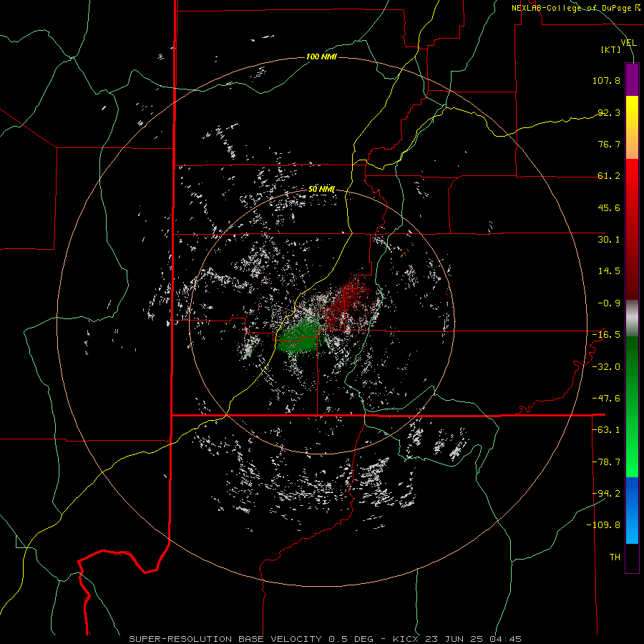Select the 14.5 legend value
Viewport: 644px width, 644px height.
point(609,271)
